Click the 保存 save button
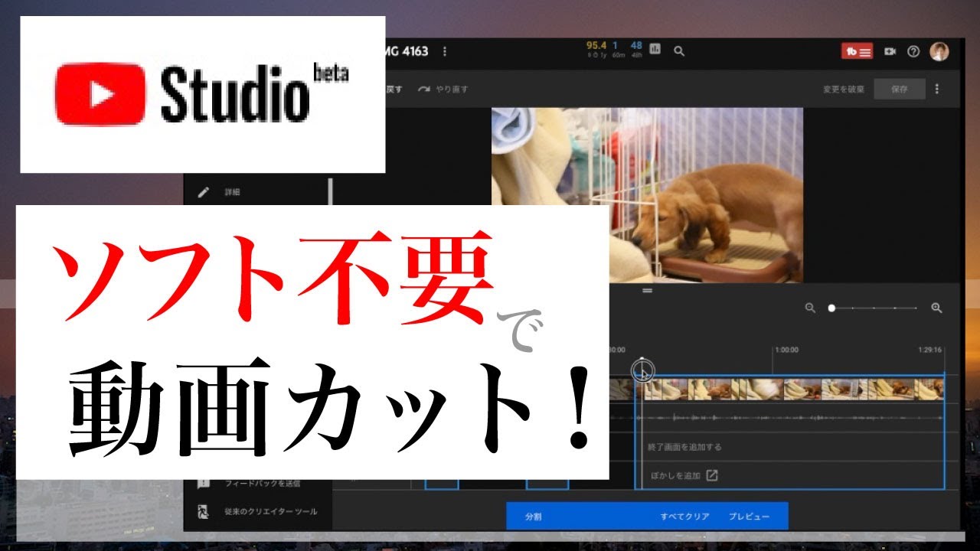The width and height of the screenshot is (980, 551). pos(900,89)
